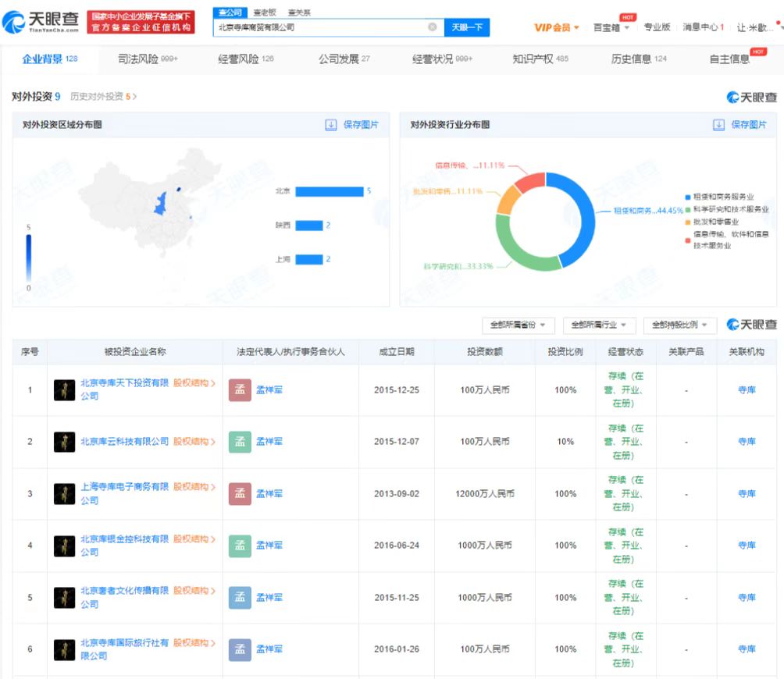Click the 孟 avatar in row 2
This screenshot has height=679, width=784.
point(240,443)
